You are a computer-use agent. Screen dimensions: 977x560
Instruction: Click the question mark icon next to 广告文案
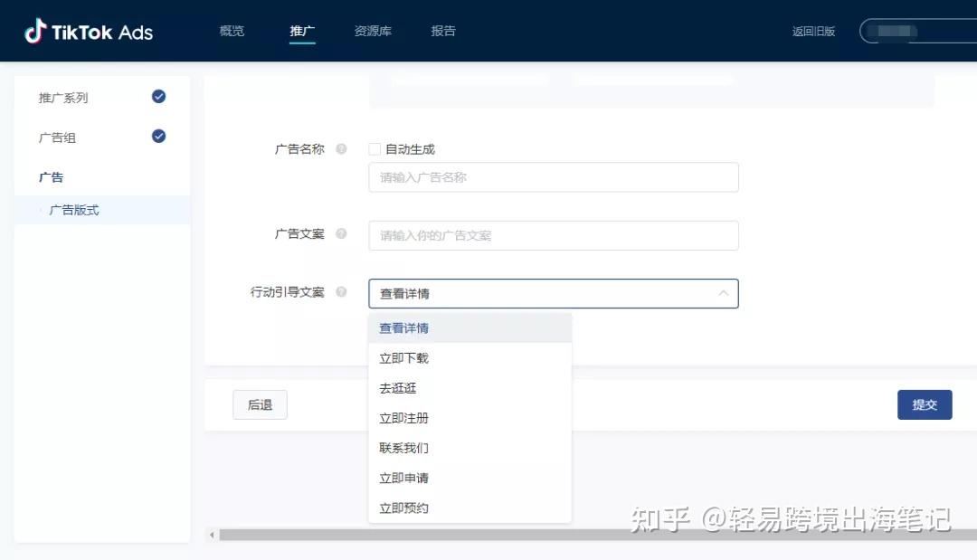(x=341, y=233)
